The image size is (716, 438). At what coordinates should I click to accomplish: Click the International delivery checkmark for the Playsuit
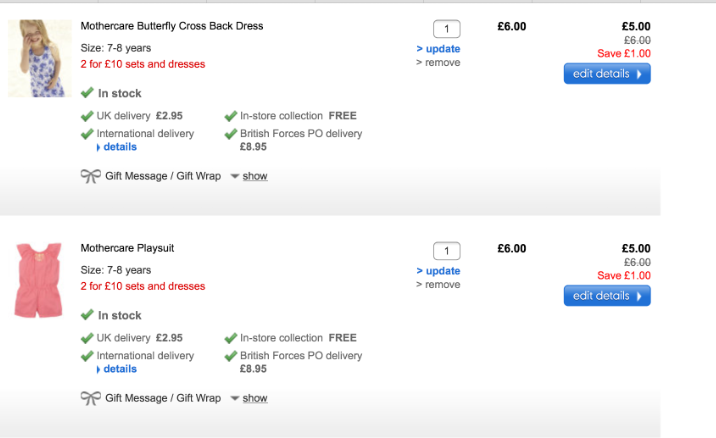click(x=87, y=355)
